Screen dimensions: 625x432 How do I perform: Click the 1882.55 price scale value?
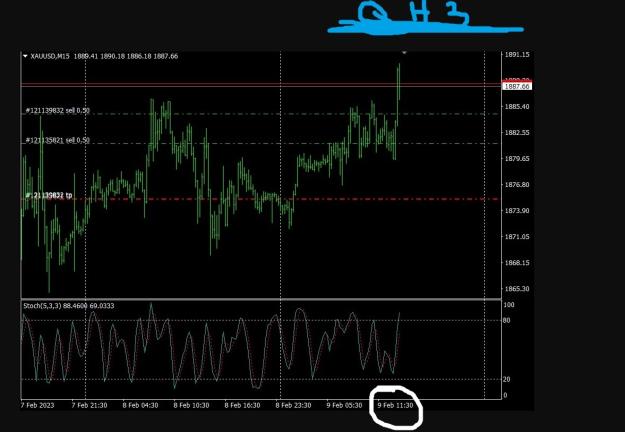coord(517,133)
